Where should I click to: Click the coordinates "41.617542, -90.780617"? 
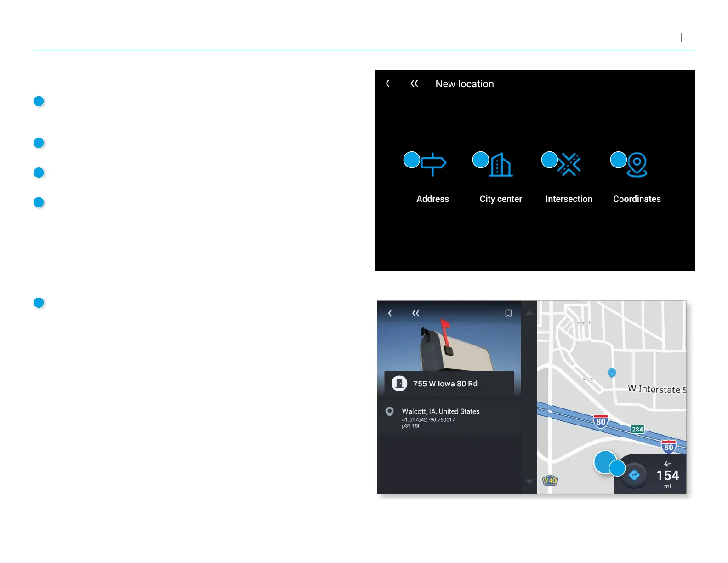coord(428,419)
